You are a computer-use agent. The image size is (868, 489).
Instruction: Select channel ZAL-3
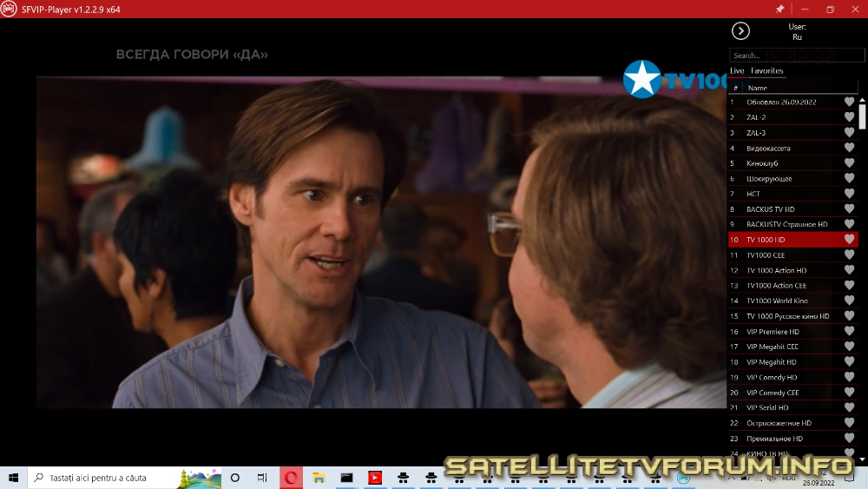click(x=792, y=132)
